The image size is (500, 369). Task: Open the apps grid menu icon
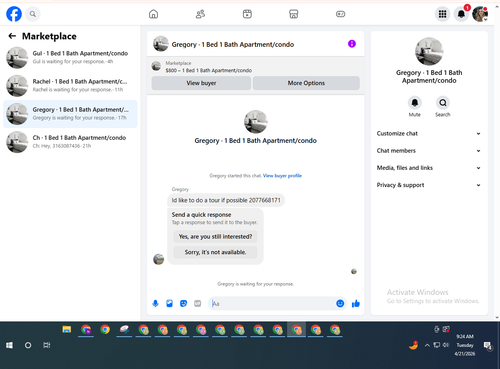[442, 14]
